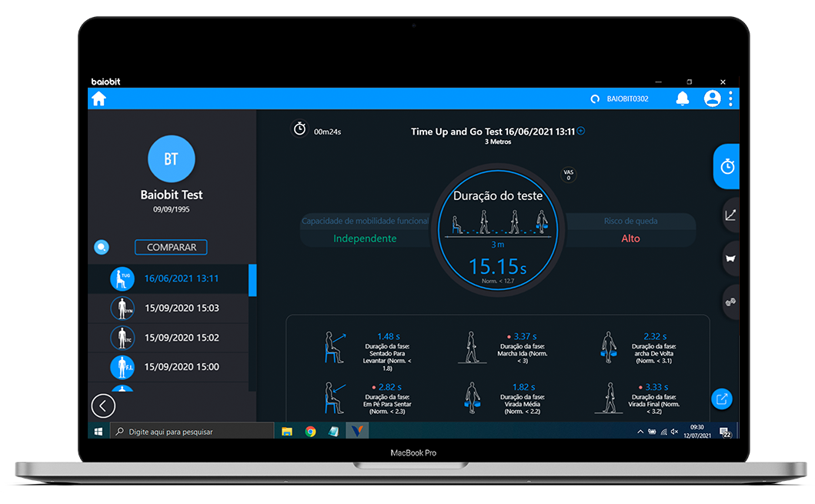Viewport: 815px width, 504px height.
Task: Open File Explorer from the taskbar
Action: [x=286, y=431]
